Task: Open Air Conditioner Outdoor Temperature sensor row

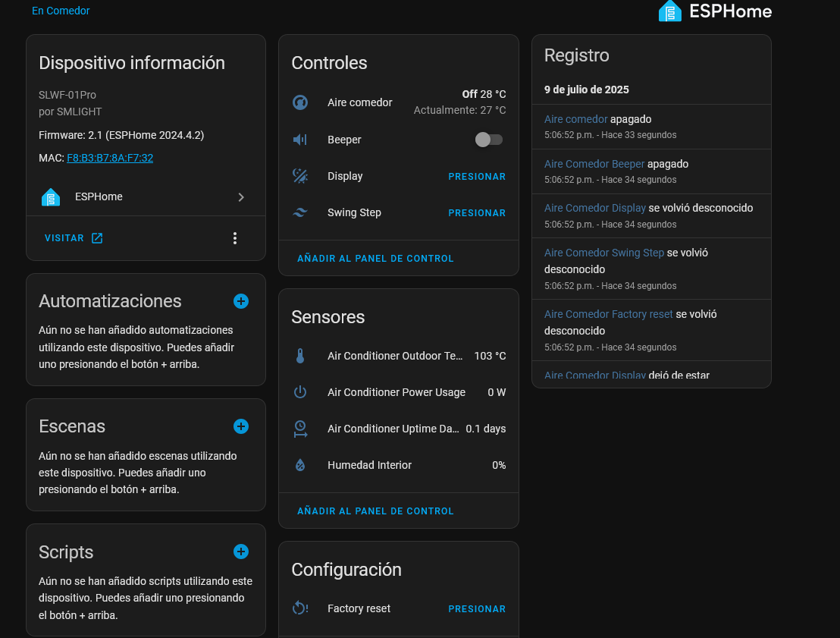Action: [x=399, y=356]
